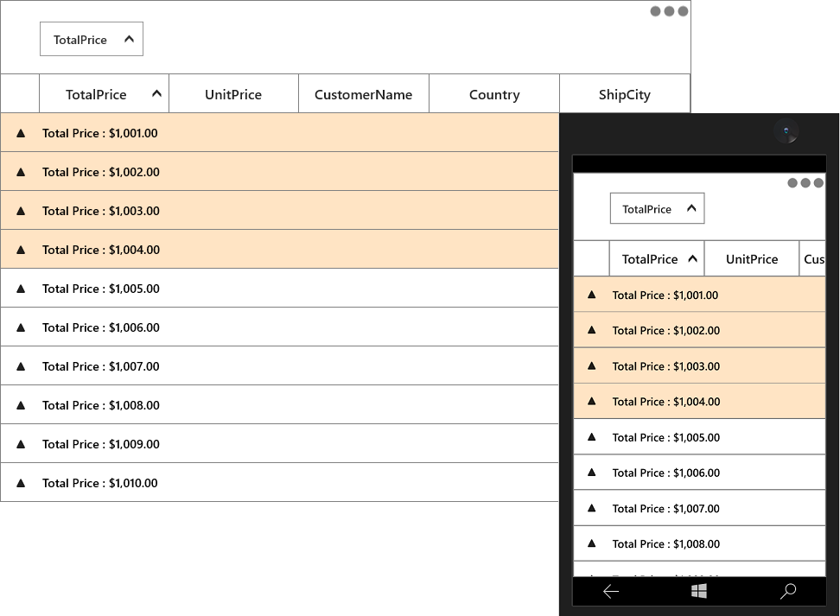Viewport: 840px width, 616px height.
Task: Select the CustomerName column header
Action: tap(364, 93)
